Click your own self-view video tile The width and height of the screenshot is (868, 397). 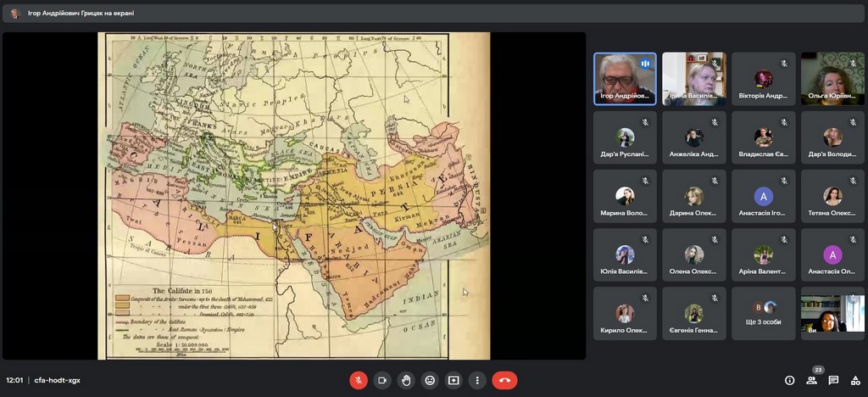(x=832, y=313)
